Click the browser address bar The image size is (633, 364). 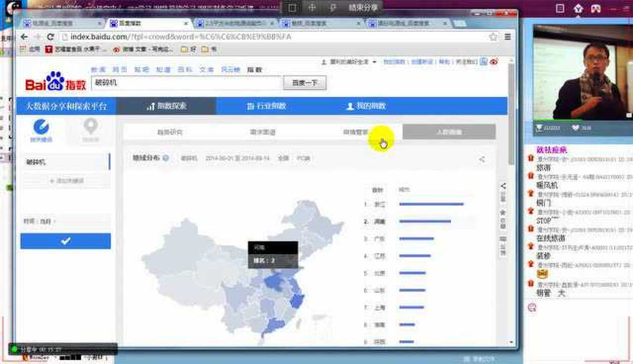[x=273, y=37]
